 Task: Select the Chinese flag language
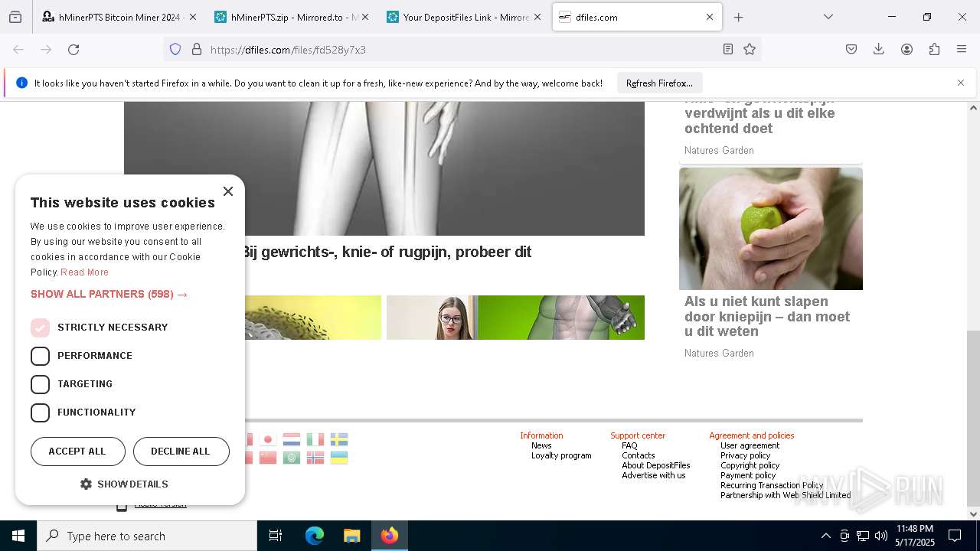tap(267, 458)
